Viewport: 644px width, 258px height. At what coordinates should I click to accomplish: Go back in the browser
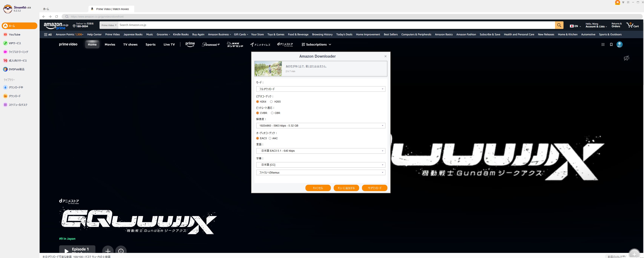[x=44, y=17]
